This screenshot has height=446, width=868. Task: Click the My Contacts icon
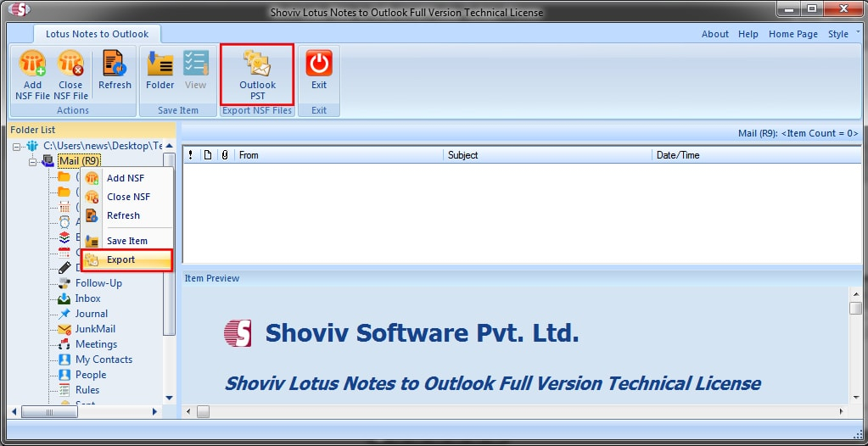click(64, 360)
